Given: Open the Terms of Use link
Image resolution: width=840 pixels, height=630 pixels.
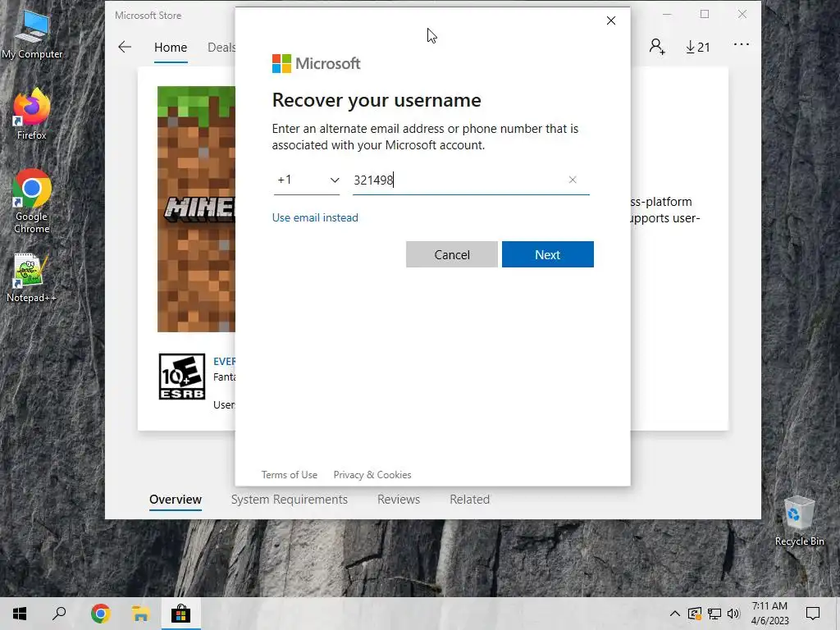Looking at the screenshot, I should (290, 475).
